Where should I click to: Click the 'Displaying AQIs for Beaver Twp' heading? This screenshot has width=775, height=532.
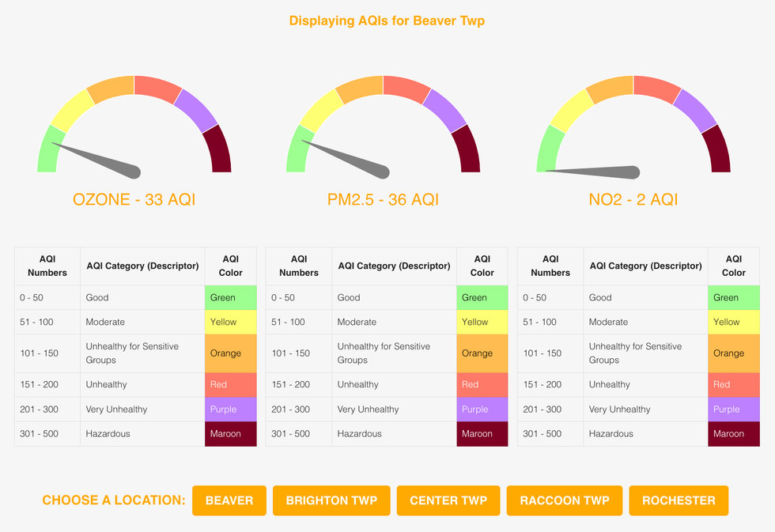click(x=387, y=21)
